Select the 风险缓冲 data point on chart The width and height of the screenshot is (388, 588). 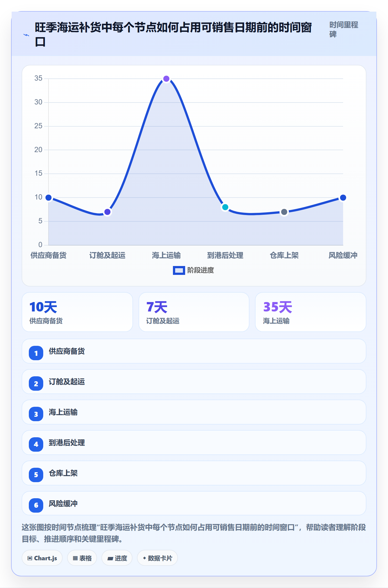tap(343, 198)
